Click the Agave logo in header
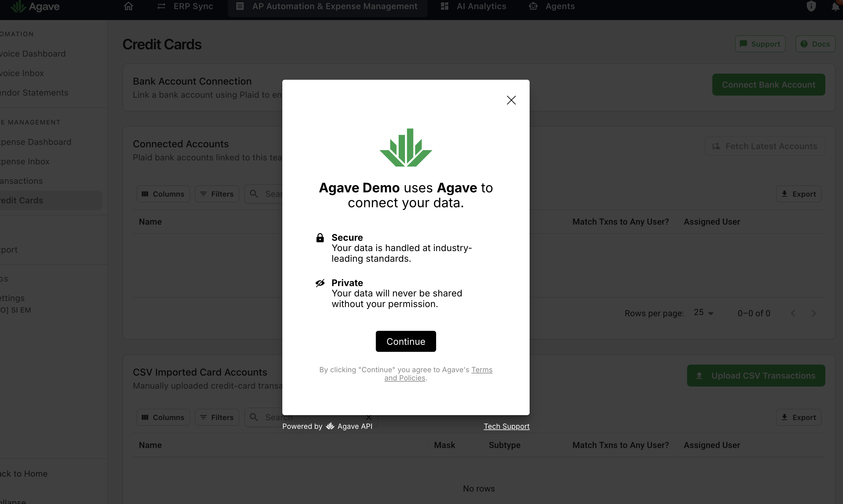Viewport: 843px width, 504px height. coord(35,6)
